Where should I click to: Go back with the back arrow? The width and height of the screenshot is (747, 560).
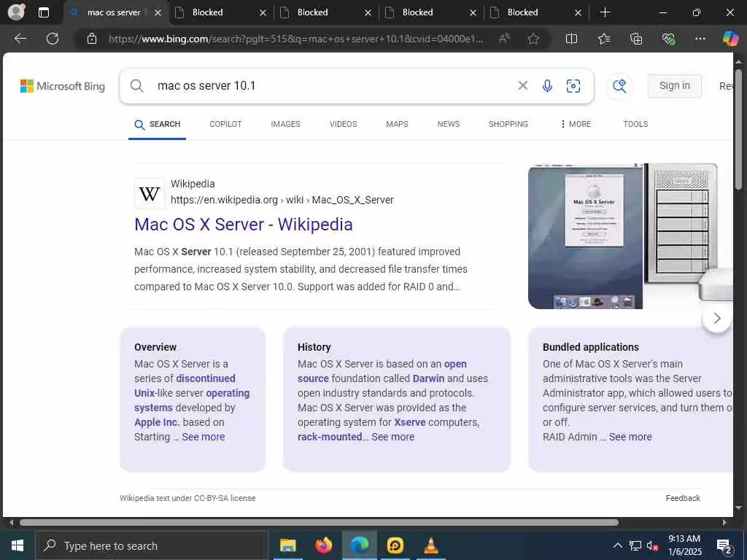pyautogui.click(x=20, y=39)
